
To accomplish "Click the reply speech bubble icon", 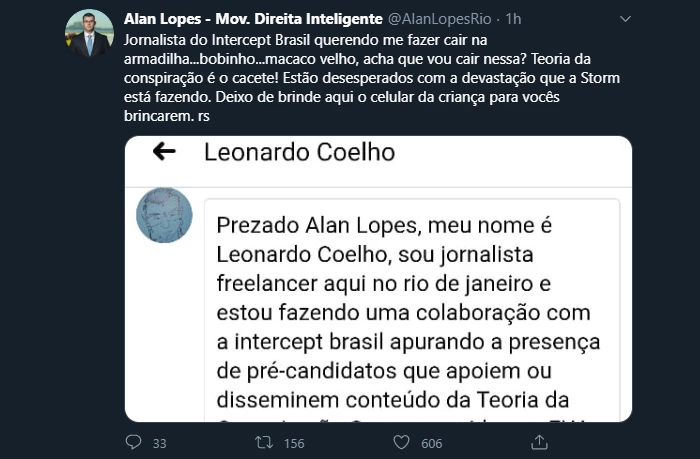I will [x=133, y=442].
